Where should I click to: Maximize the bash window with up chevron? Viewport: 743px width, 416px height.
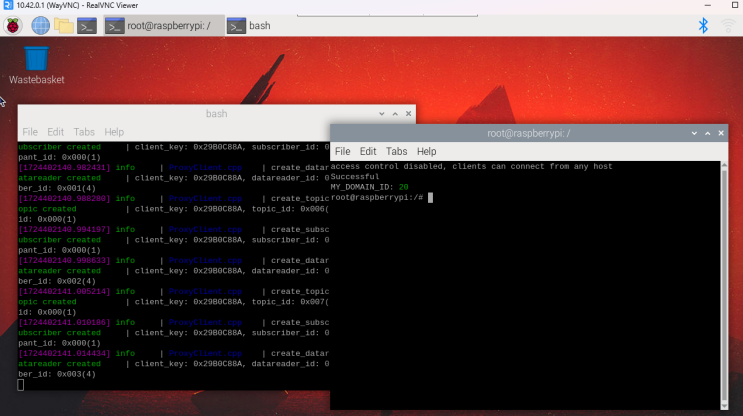point(395,114)
